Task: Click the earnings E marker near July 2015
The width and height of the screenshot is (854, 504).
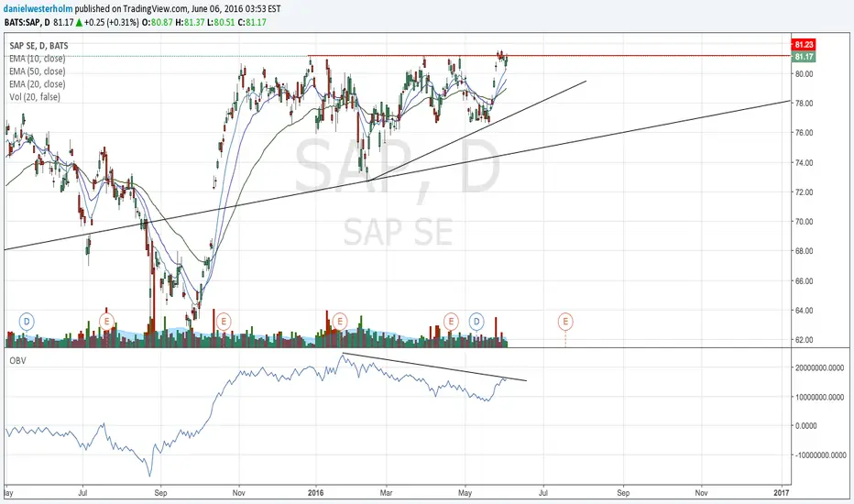Action: tap(106, 322)
